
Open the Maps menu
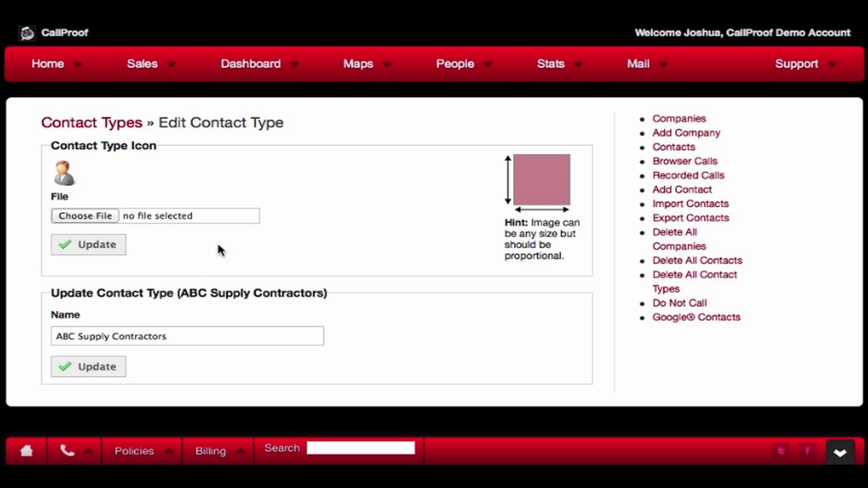(x=358, y=64)
